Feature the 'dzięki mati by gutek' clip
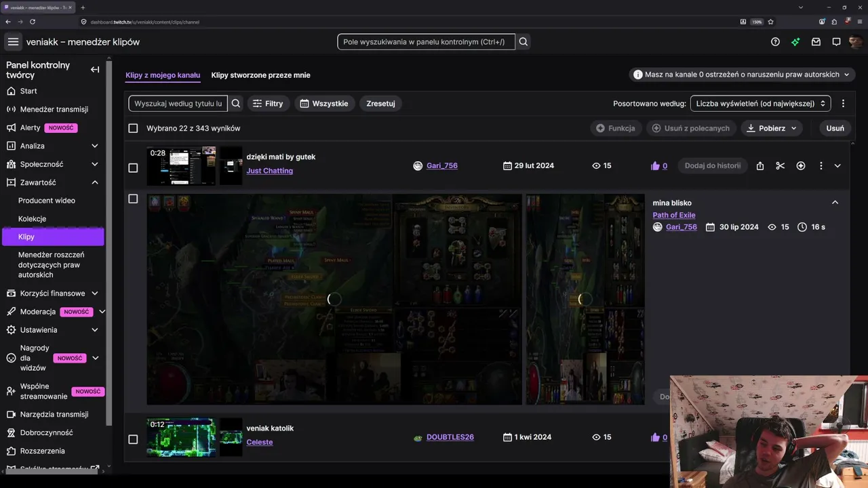The width and height of the screenshot is (868, 488). (801, 166)
